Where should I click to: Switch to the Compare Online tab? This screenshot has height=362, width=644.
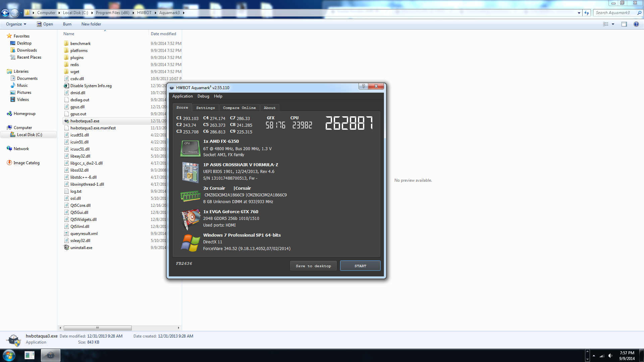[239, 108]
